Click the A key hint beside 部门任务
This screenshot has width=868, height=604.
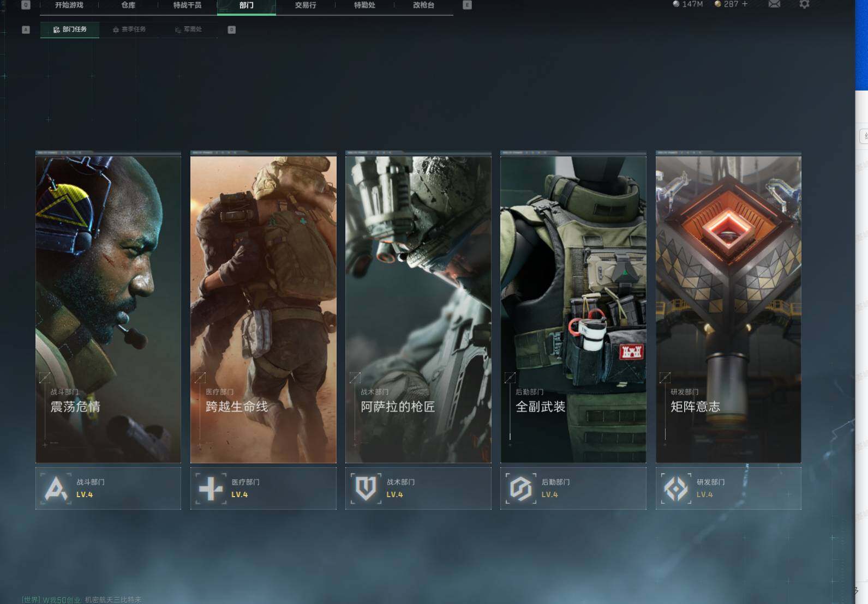[26, 29]
